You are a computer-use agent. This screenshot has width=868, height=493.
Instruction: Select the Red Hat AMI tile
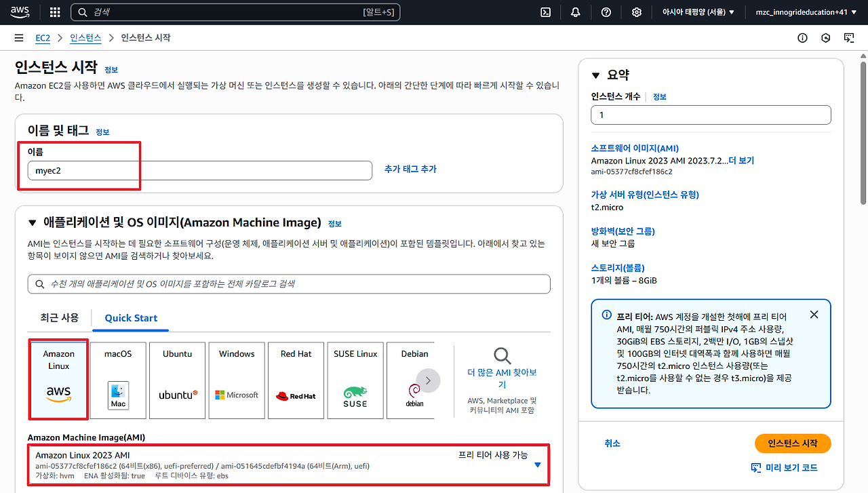click(296, 380)
